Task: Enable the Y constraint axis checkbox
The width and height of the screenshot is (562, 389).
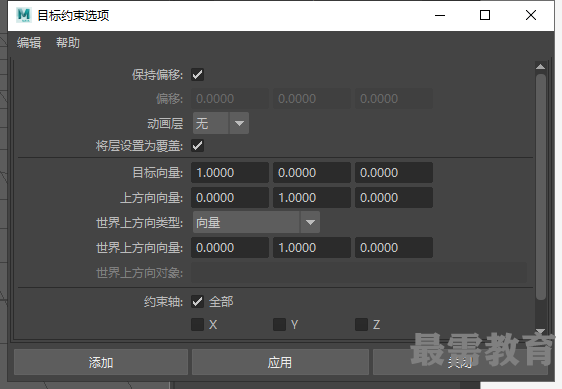Action: [x=279, y=324]
